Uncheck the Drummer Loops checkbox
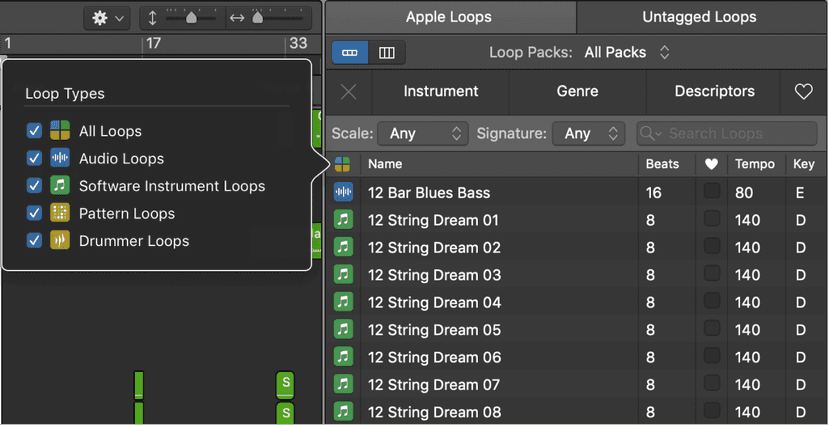Viewport: 828px width, 426px height. (x=34, y=241)
